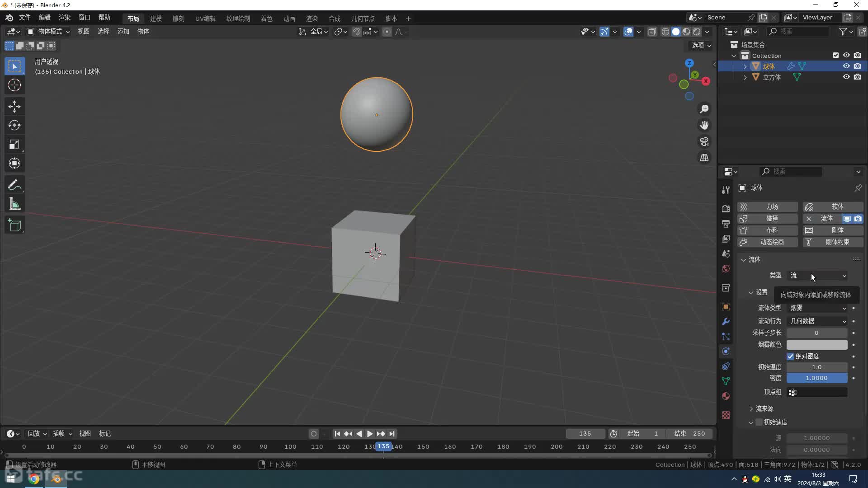The height and width of the screenshot is (488, 868).
Task: Click the 力场 physics button
Action: (767, 207)
